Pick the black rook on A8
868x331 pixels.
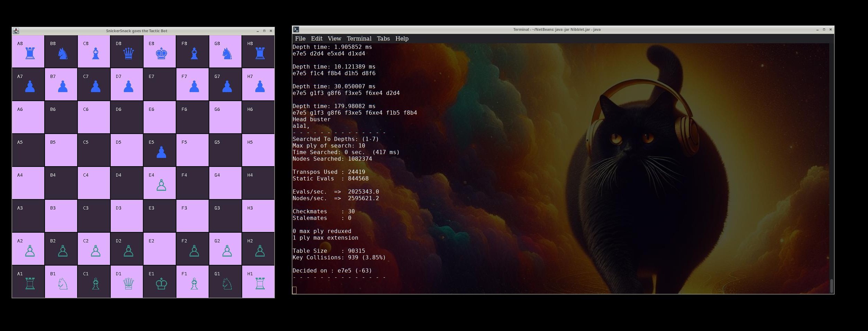click(30, 54)
